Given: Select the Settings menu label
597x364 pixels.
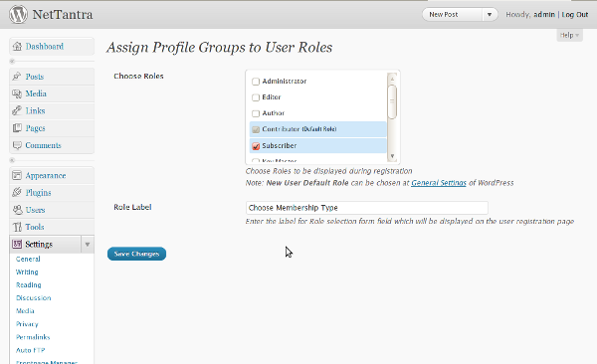Looking at the screenshot, I should pyautogui.click(x=39, y=244).
